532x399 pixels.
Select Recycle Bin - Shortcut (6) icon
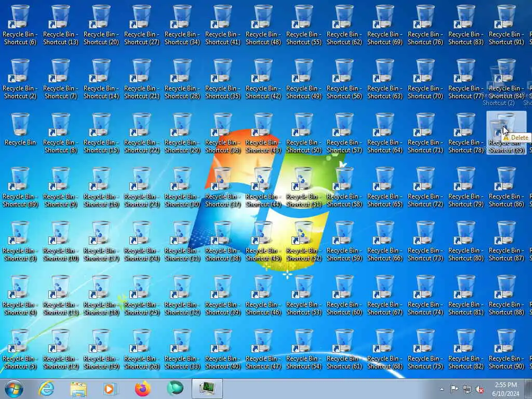pyautogui.click(x=20, y=25)
